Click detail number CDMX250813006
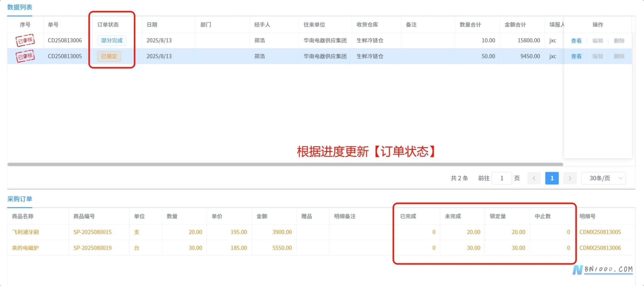 [x=600, y=248]
